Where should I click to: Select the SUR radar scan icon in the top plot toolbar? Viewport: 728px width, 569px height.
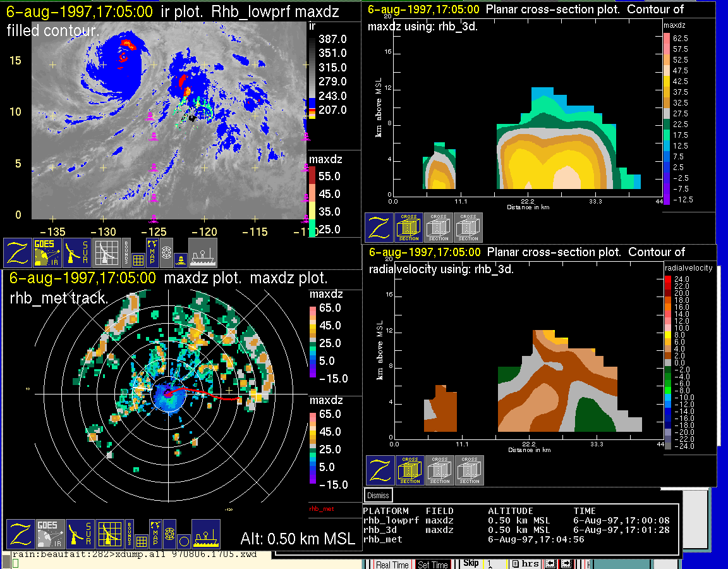78,252
